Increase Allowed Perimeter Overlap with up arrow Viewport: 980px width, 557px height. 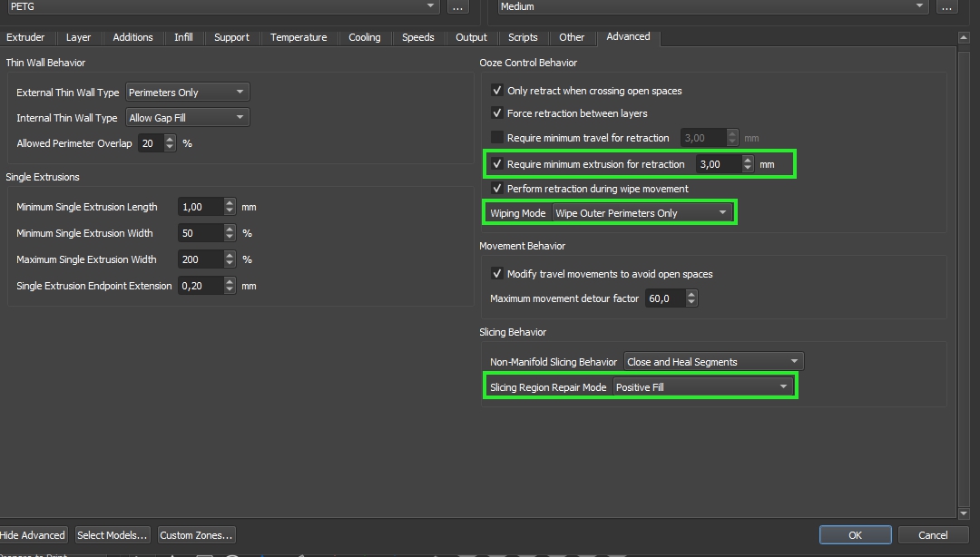pos(170,140)
